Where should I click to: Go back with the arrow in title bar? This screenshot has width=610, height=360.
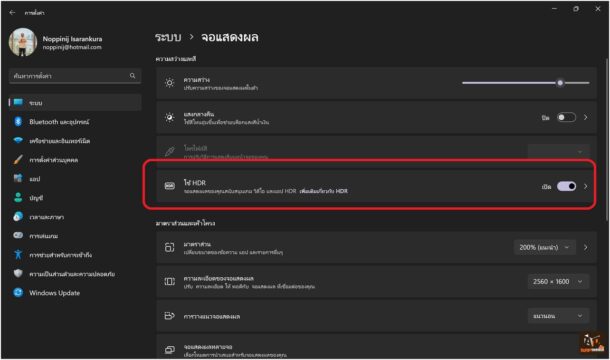(12, 12)
